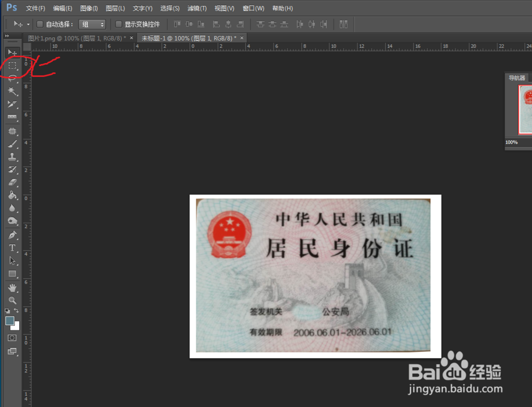Screen dimensions: 532x407
Task: Select the Rectangular Marquee tool
Action: point(12,65)
